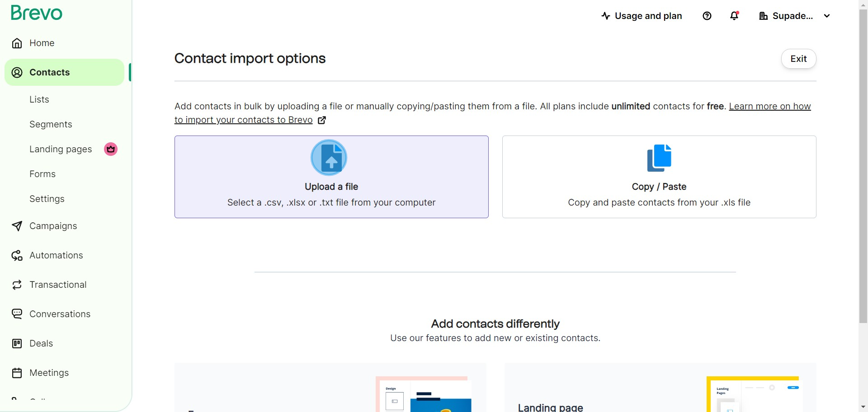
Task: Click the Home house icon
Action: [x=17, y=43]
